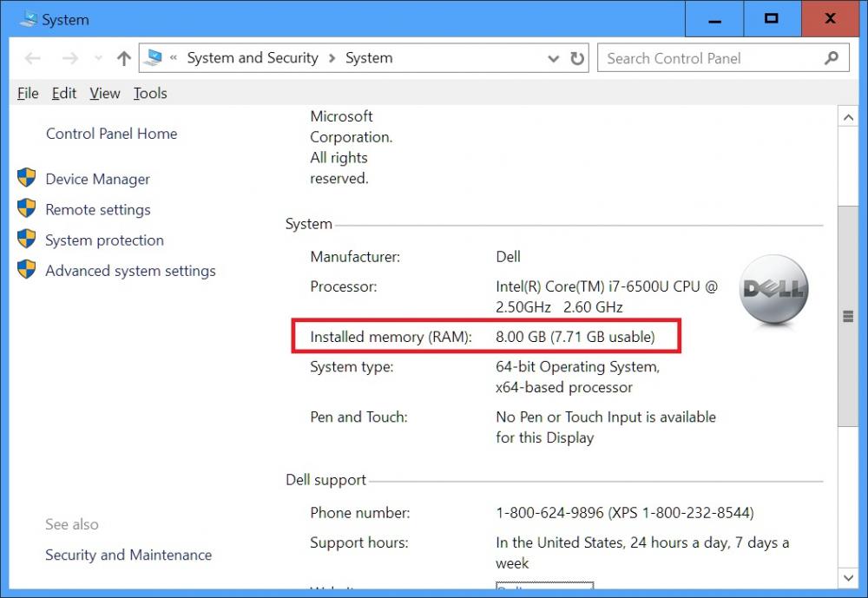This screenshot has height=598, width=868.
Task: Click the double chevron in address bar
Action: pyautogui.click(x=174, y=57)
